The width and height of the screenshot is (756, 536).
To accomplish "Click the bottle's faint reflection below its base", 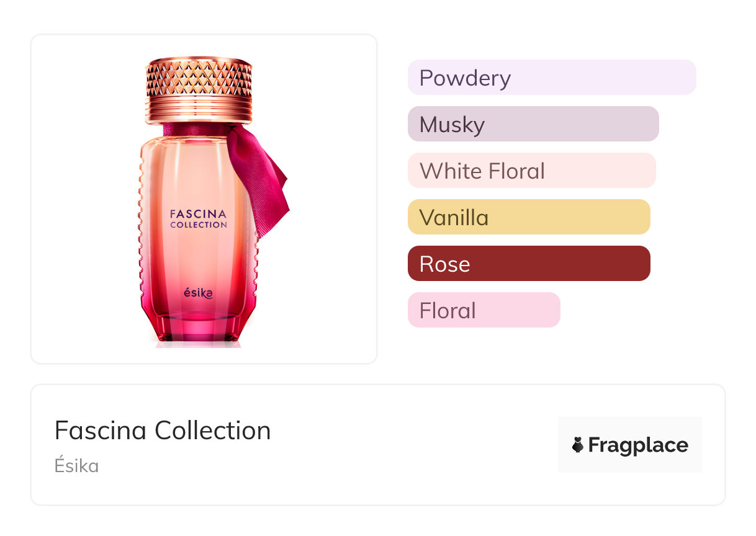I will click(197, 344).
